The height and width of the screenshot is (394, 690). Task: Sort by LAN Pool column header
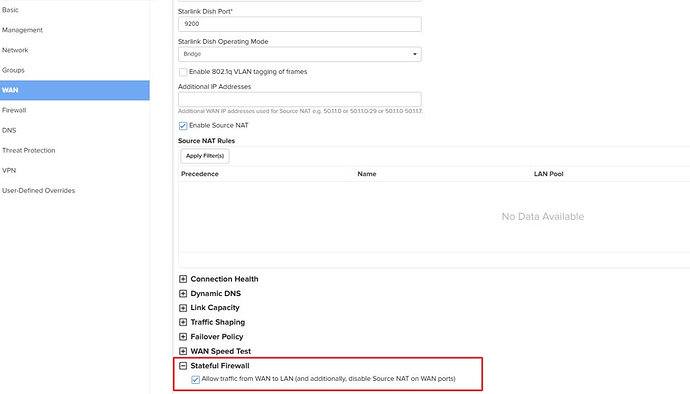pyautogui.click(x=548, y=174)
